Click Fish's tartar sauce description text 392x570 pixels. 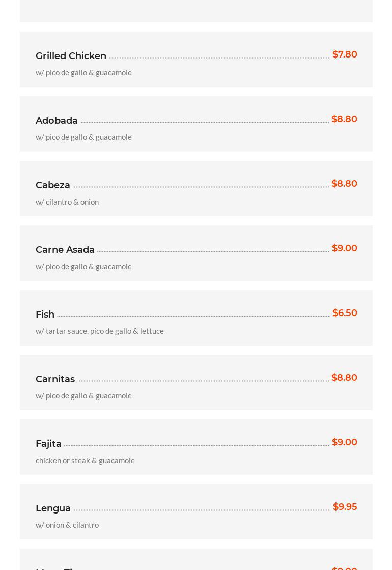pos(100,331)
